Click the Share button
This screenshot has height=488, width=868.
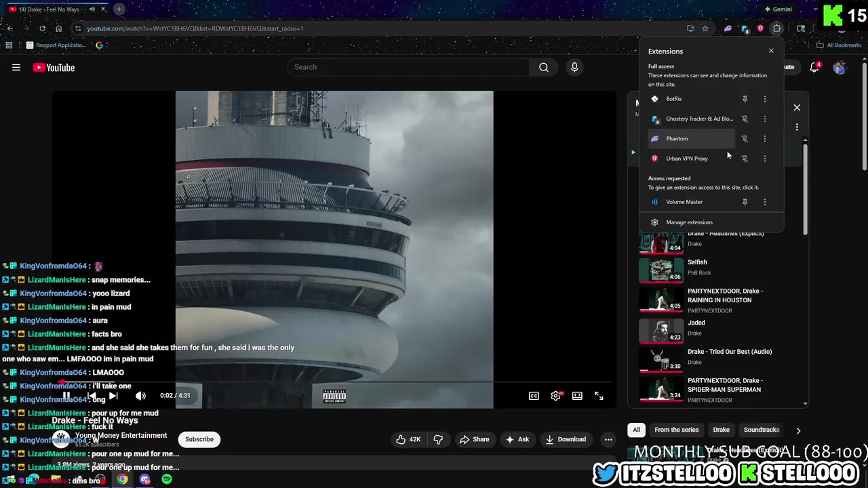[474, 439]
